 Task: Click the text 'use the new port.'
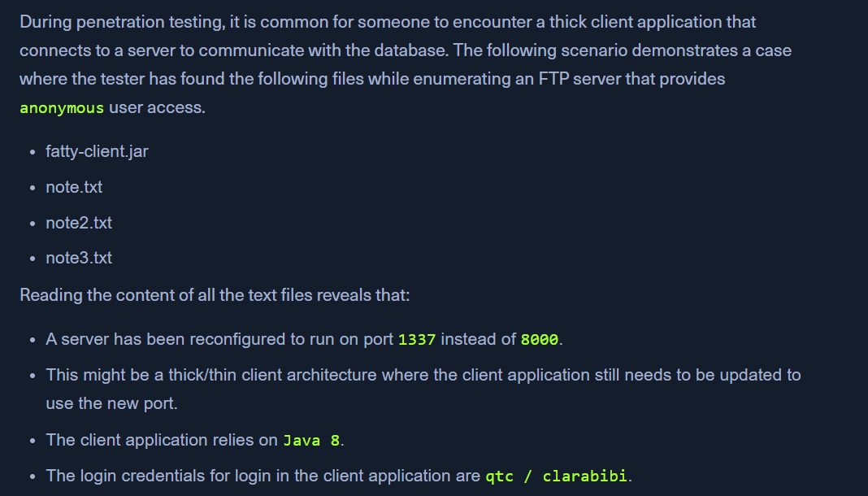tap(112, 403)
